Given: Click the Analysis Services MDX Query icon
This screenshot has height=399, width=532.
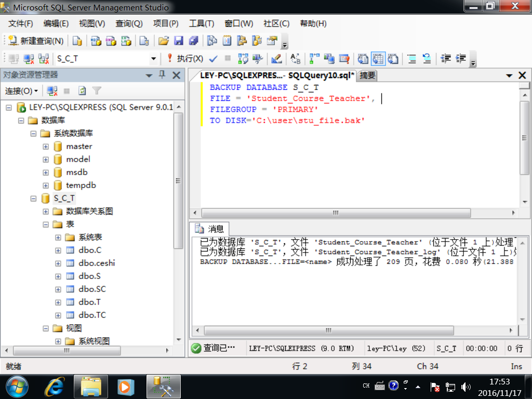Looking at the screenshot, I should 96,41.
